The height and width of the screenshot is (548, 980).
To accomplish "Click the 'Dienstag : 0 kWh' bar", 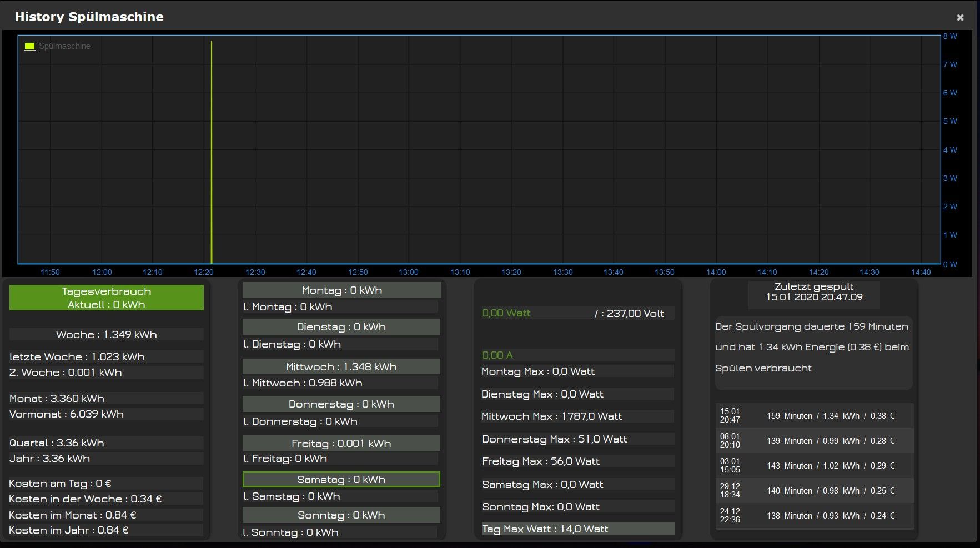I will (x=341, y=326).
